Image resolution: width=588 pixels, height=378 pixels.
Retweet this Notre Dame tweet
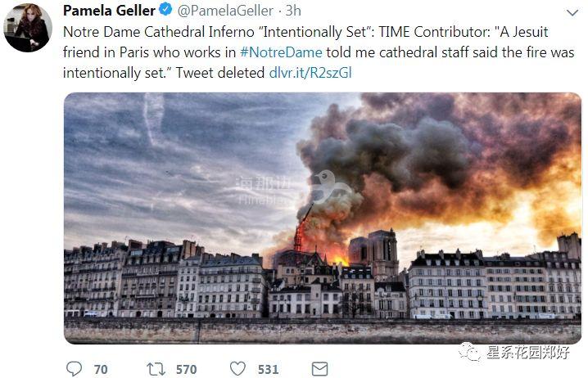coord(156,368)
